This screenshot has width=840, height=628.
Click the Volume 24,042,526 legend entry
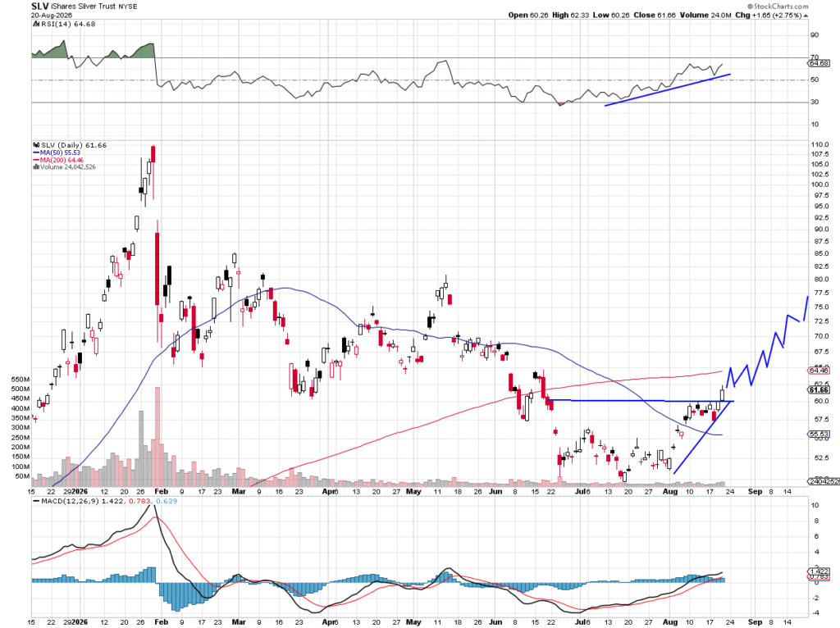(67, 167)
